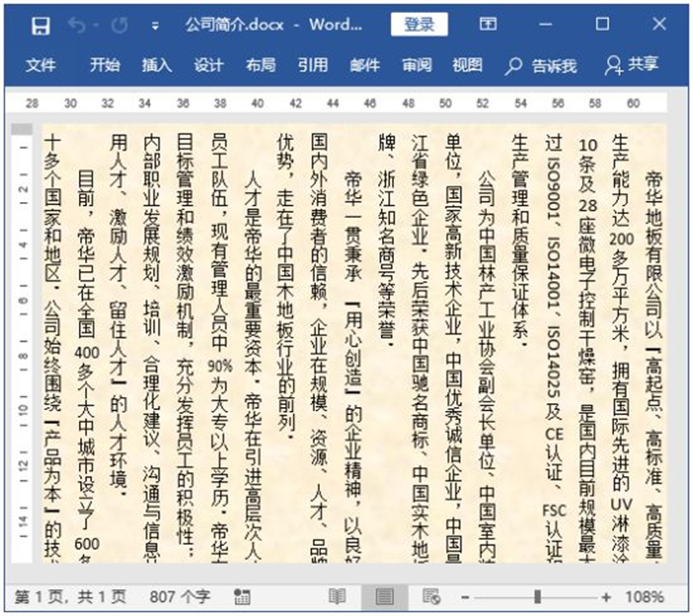Click the zoom slider handle
693x616 pixels.
click(538, 597)
